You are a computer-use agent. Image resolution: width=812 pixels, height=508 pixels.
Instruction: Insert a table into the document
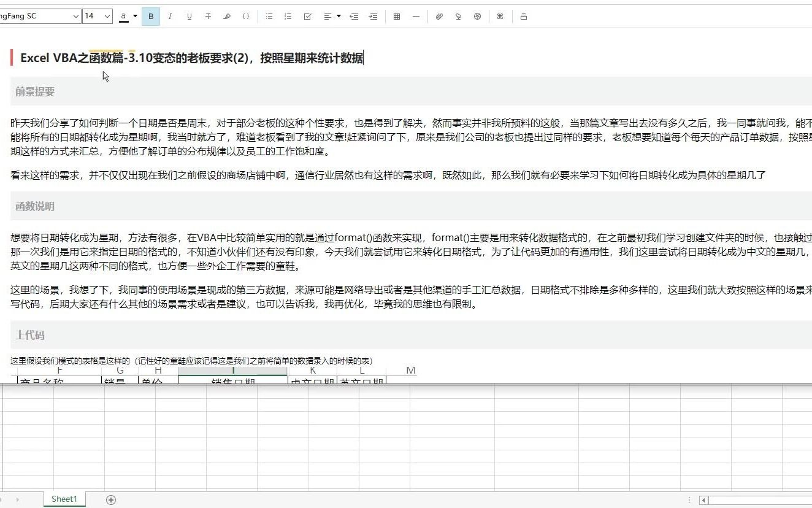click(397, 16)
